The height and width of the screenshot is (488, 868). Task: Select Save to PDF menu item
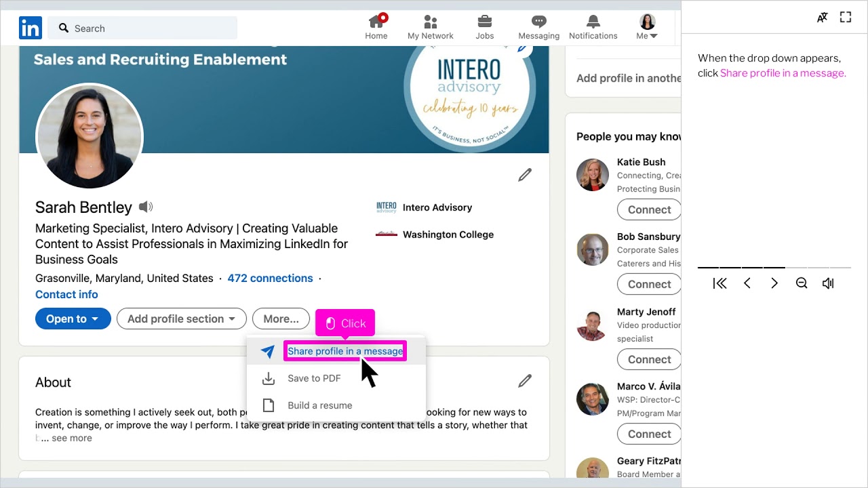tap(336, 378)
